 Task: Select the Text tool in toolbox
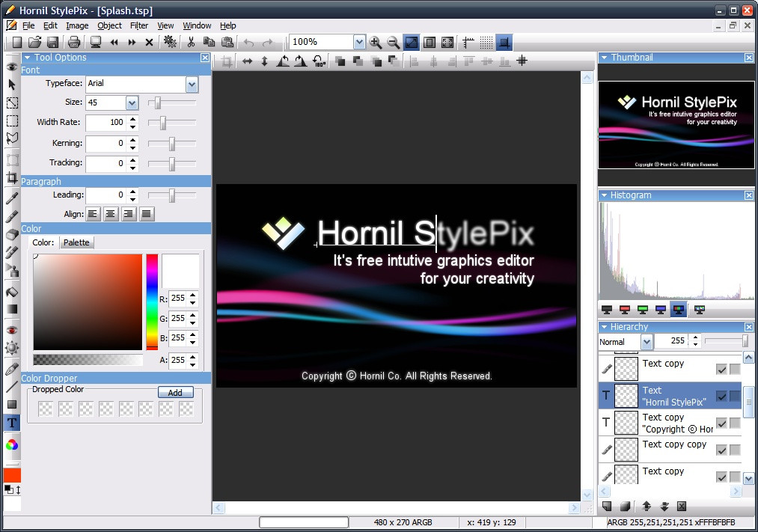pyautogui.click(x=12, y=423)
